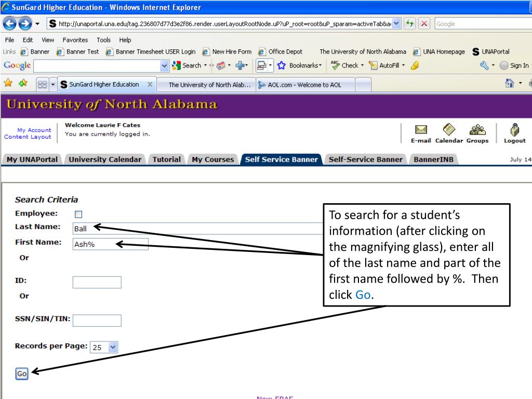Open the Help menu
The height and width of the screenshot is (399, 532).
click(x=125, y=39)
